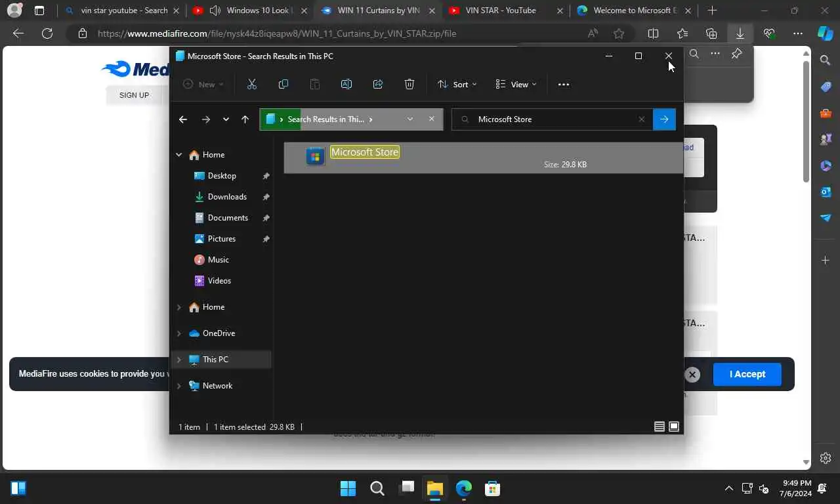This screenshot has height=504, width=840.
Task: Click the Edge address bar URL
Action: [x=277, y=33]
